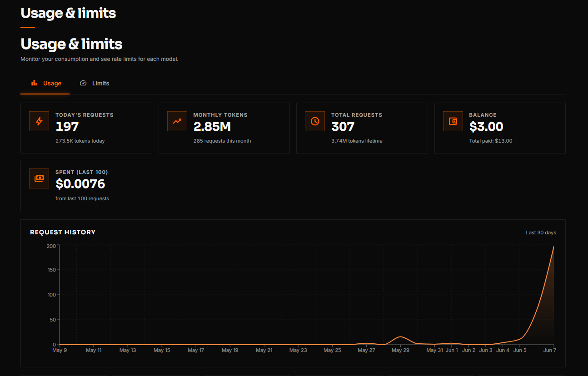Select the $3.00 balance value
Screen dimensions: 588x376
tap(486, 127)
